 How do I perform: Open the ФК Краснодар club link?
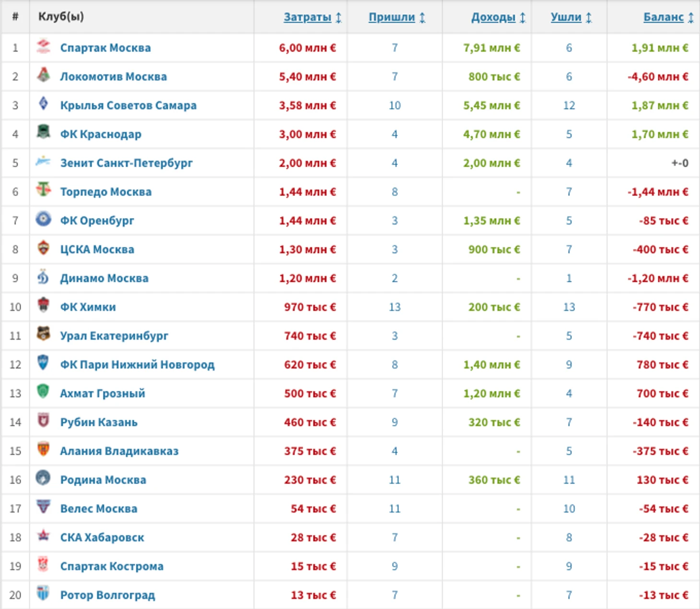point(101,134)
